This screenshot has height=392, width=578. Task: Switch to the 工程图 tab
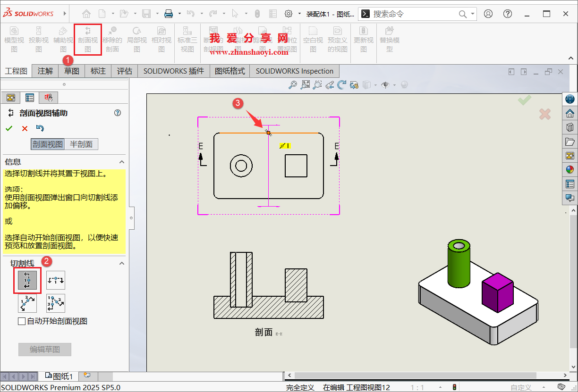pos(16,71)
